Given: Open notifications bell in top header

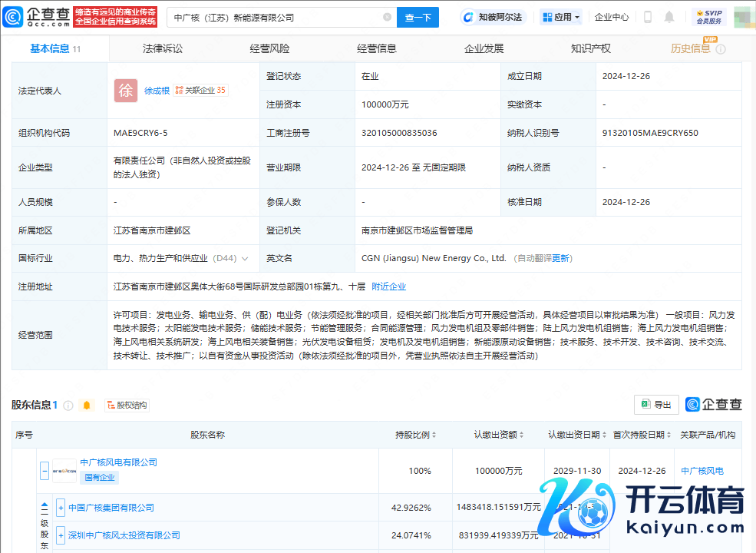Looking at the screenshot, I should click(x=669, y=17).
